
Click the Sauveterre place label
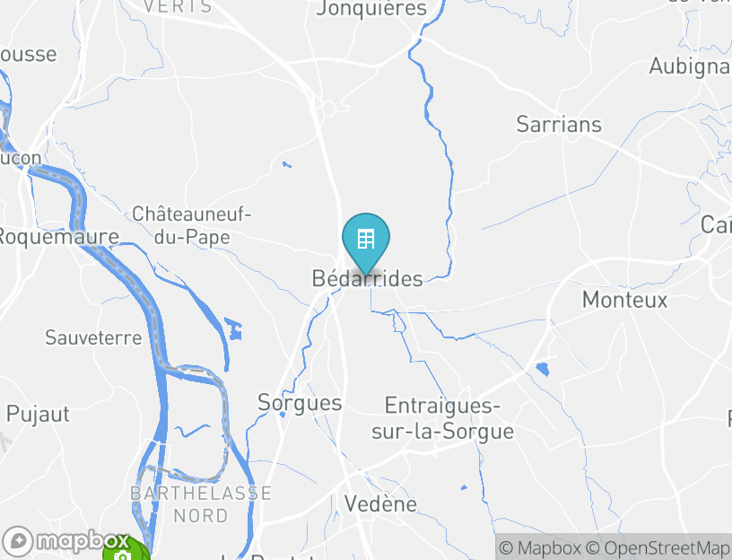click(x=93, y=337)
